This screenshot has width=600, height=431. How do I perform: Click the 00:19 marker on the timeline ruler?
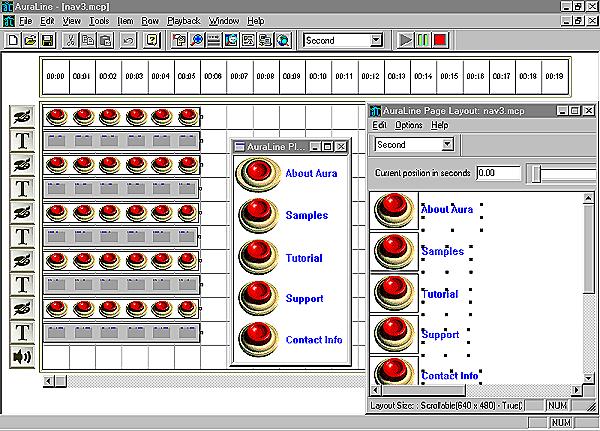554,76
